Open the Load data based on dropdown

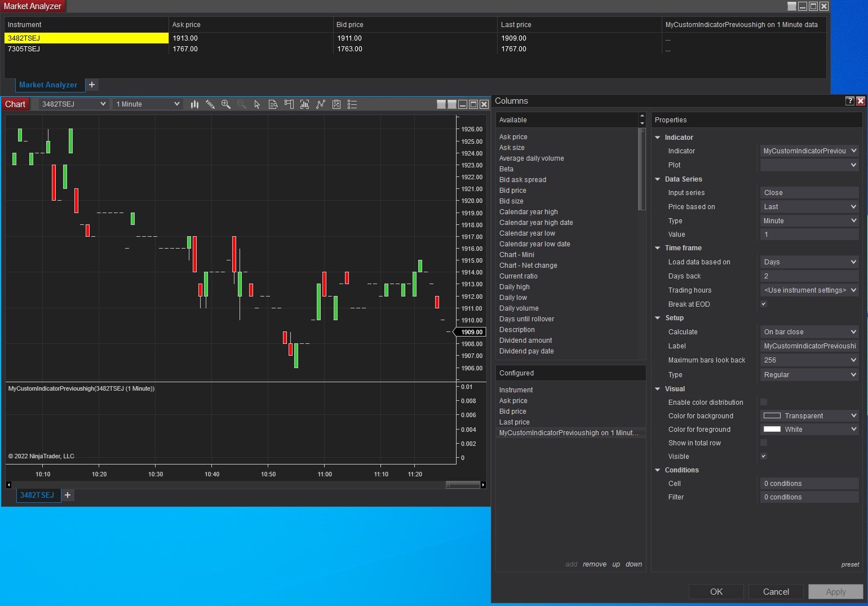pos(809,262)
